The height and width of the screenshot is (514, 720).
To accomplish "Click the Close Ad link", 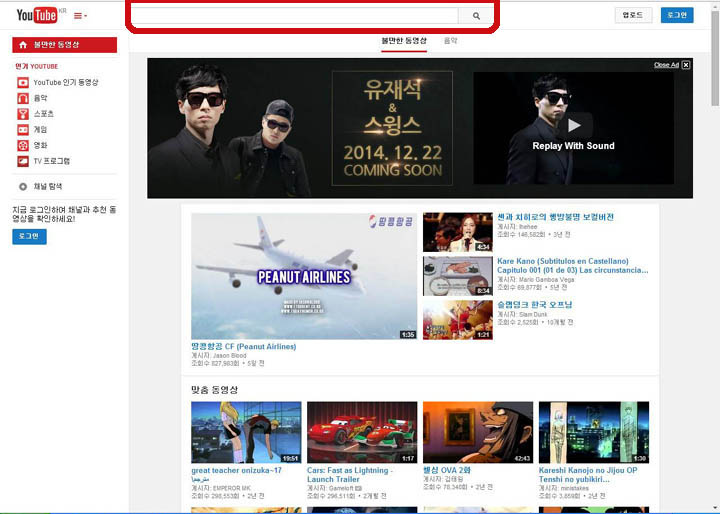I will coord(666,65).
